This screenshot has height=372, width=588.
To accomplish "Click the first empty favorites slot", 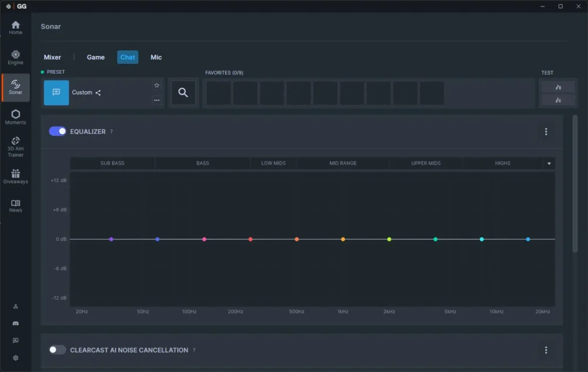I will coord(219,93).
